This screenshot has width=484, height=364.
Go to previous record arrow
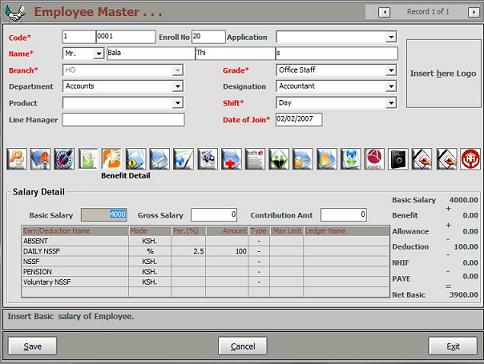[384, 12]
